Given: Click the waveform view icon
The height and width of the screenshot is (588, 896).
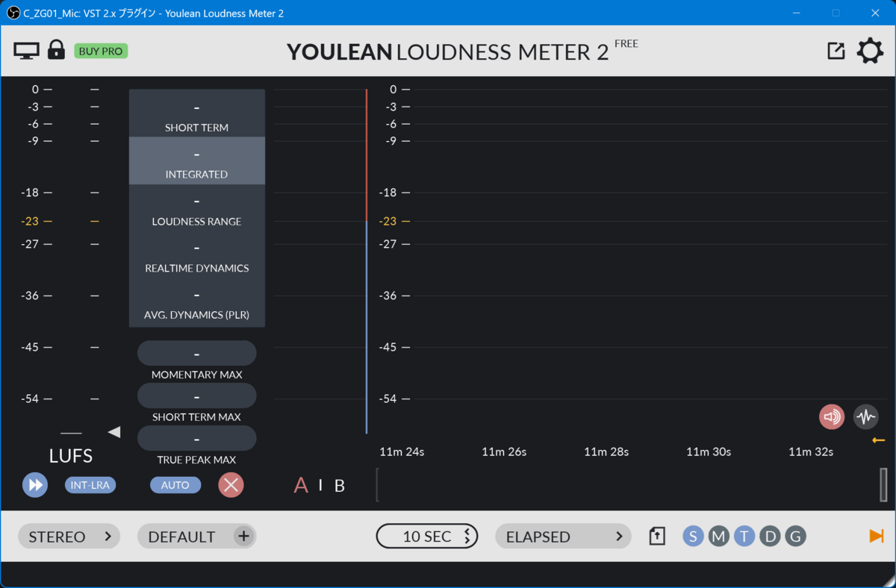Looking at the screenshot, I should tap(866, 416).
